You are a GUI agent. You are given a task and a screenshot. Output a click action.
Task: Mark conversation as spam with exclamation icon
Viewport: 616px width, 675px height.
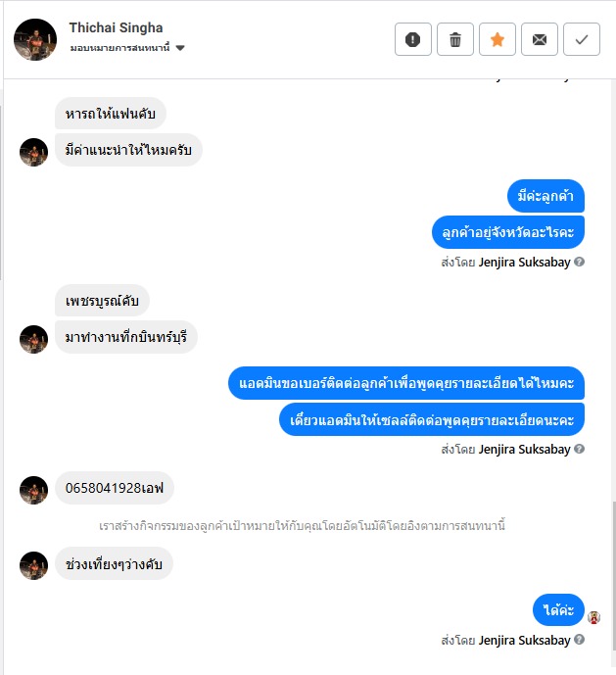(413, 39)
